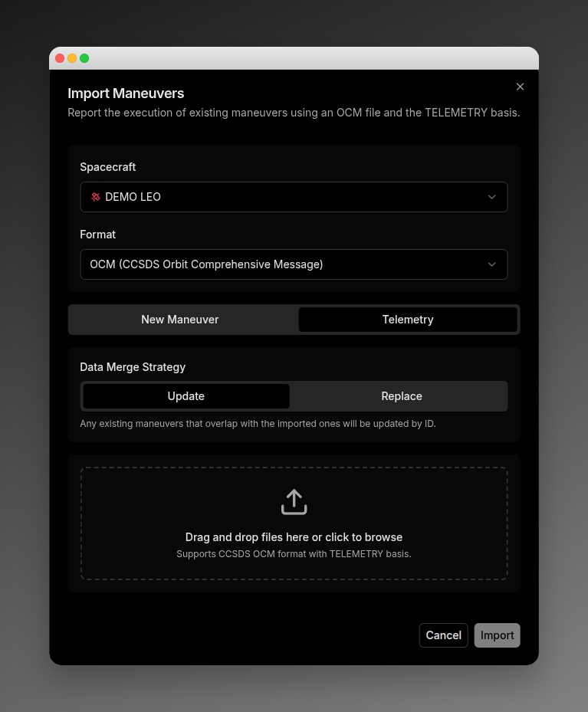Click the Data Merge Strategy heading
The image size is (588, 712).
pos(133,367)
